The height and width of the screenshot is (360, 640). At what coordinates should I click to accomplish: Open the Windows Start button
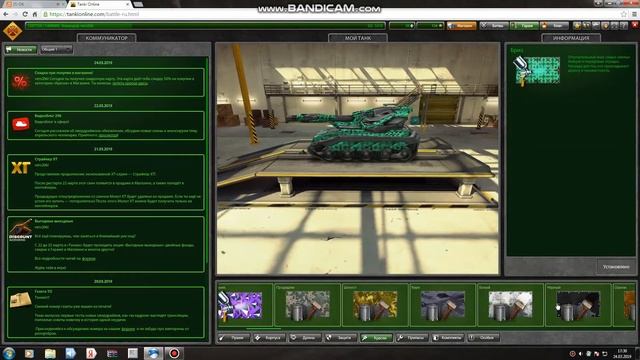point(9,353)
